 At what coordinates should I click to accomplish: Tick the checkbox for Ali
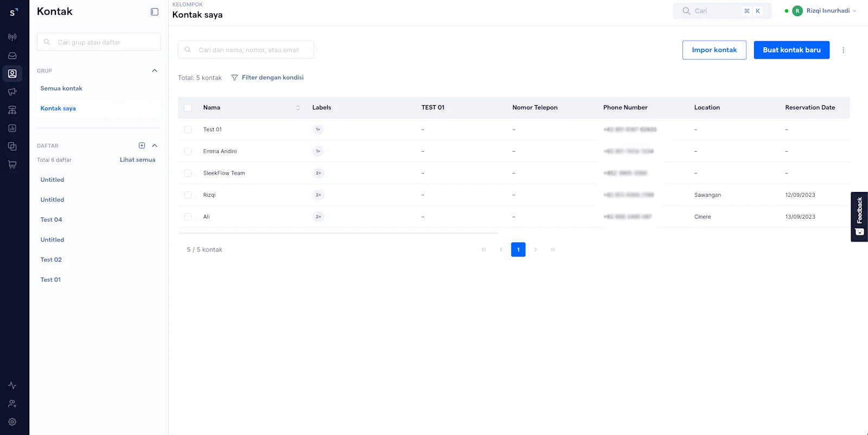(x=188, y=216)
